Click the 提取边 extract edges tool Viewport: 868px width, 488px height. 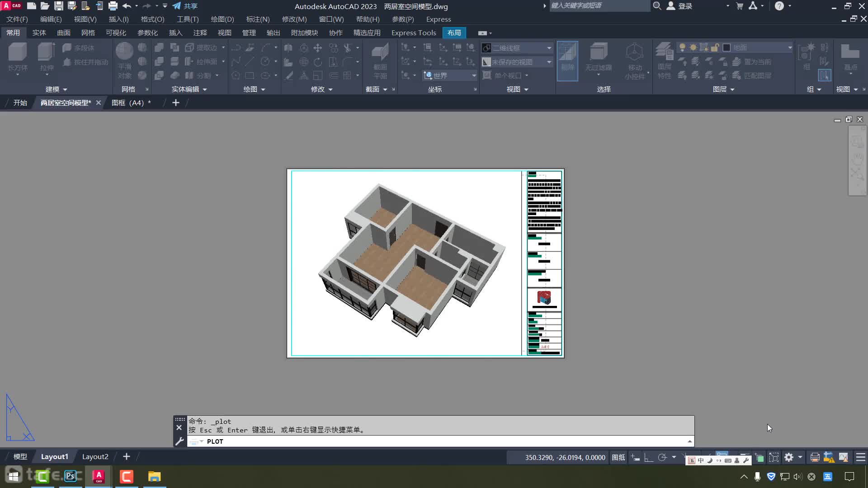pos(202,47)
